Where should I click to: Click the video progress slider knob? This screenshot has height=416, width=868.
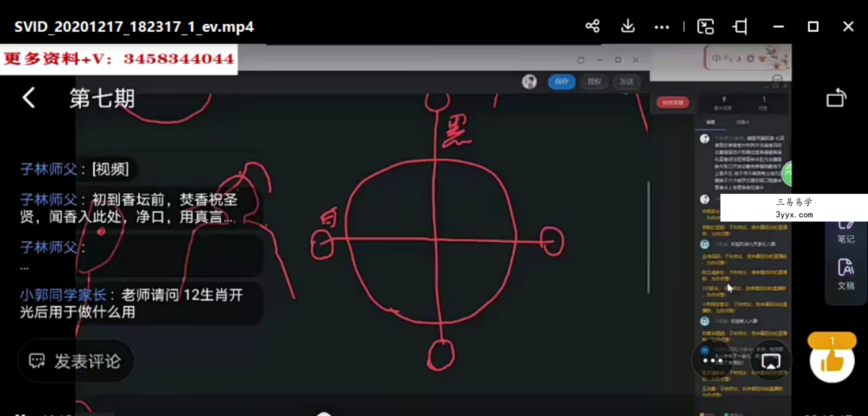(x=324, y=414)
